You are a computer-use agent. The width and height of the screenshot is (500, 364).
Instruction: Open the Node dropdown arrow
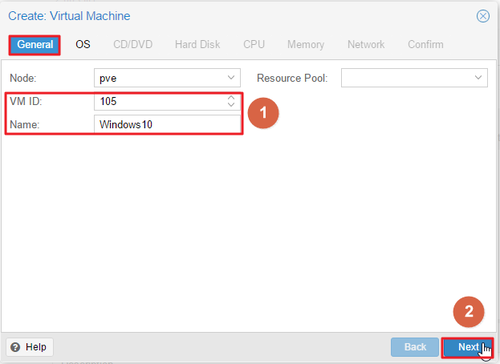(231, 78)
